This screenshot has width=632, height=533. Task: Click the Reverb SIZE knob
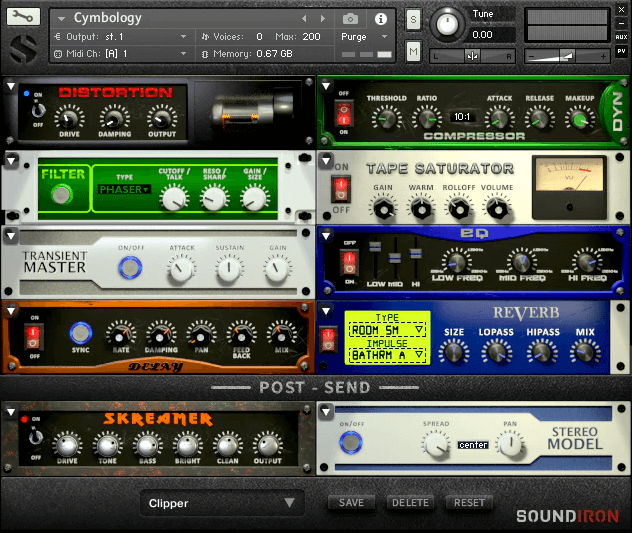(x=454, y=352)
